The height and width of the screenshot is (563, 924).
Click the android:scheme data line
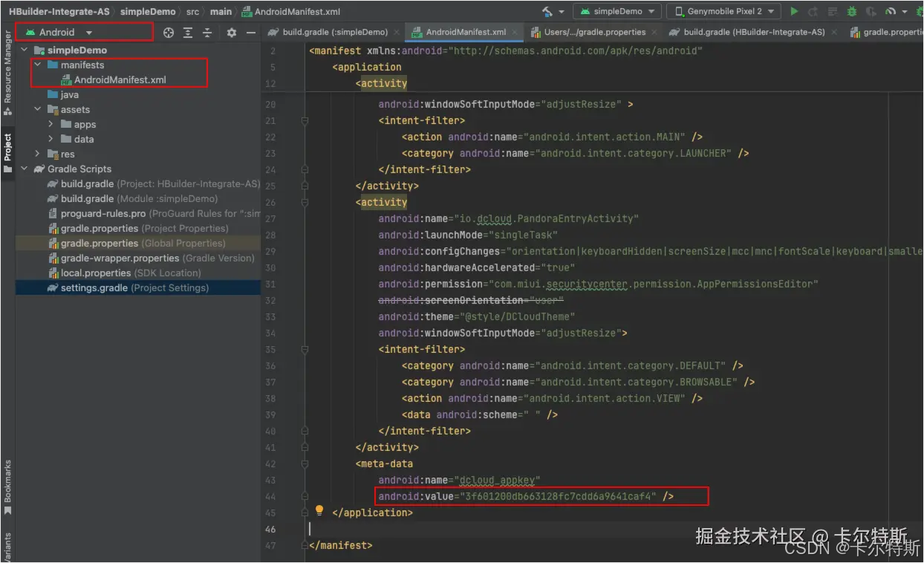click(480, 414)
